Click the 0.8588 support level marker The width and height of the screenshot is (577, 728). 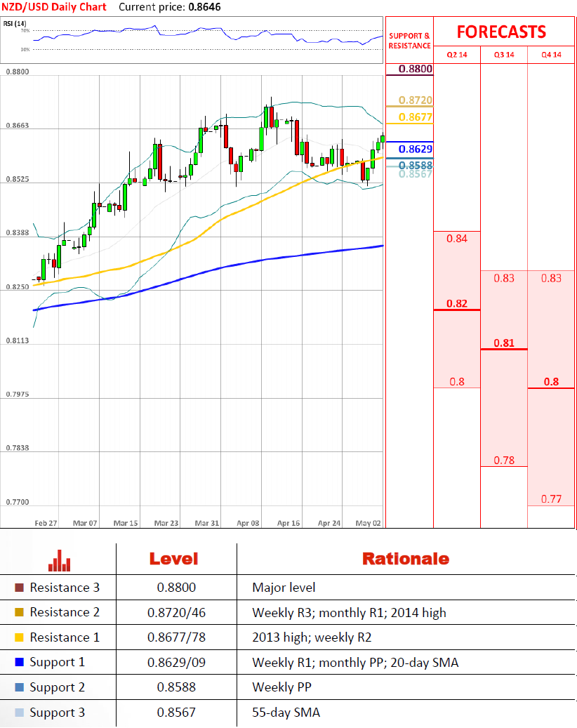point(416,165)
